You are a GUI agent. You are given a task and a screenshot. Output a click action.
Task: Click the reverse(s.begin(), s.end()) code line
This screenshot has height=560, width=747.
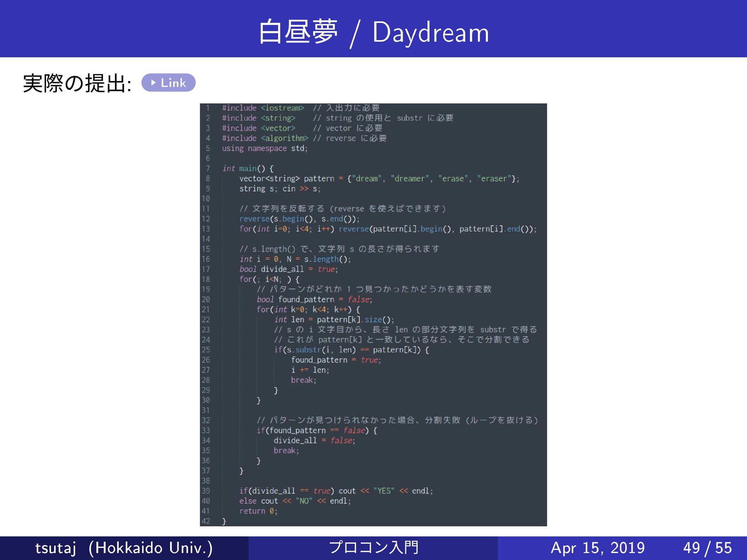click(x=299, y=219)
